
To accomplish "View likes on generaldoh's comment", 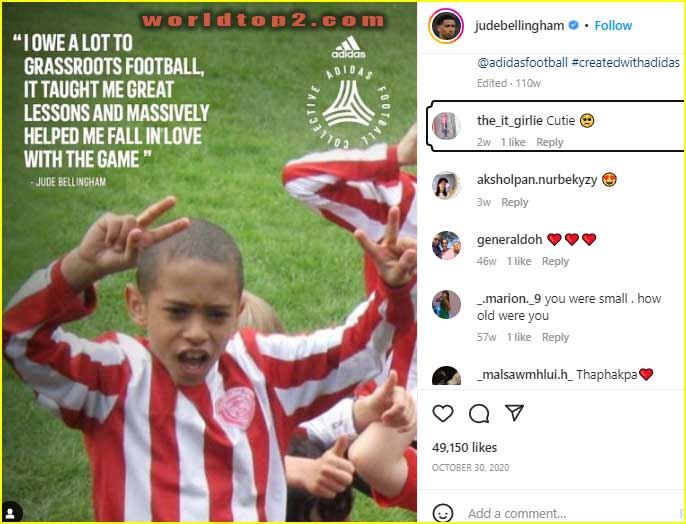I will coord(519,261).
